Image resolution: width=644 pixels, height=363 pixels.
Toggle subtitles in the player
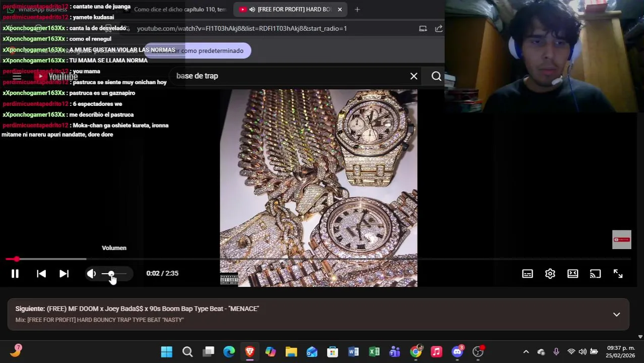tap(527, 274)
